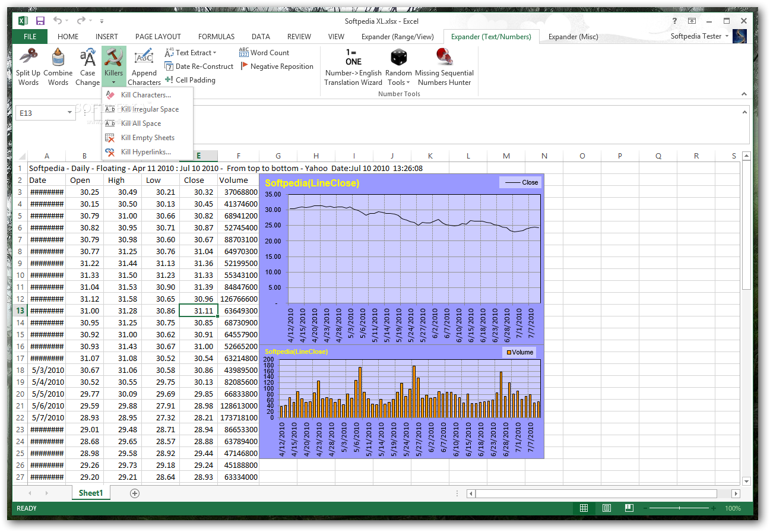Choose Kill Characters... from the Killers menu
The height and width of the screenshot is (532, 770).
tap(147, 95)
